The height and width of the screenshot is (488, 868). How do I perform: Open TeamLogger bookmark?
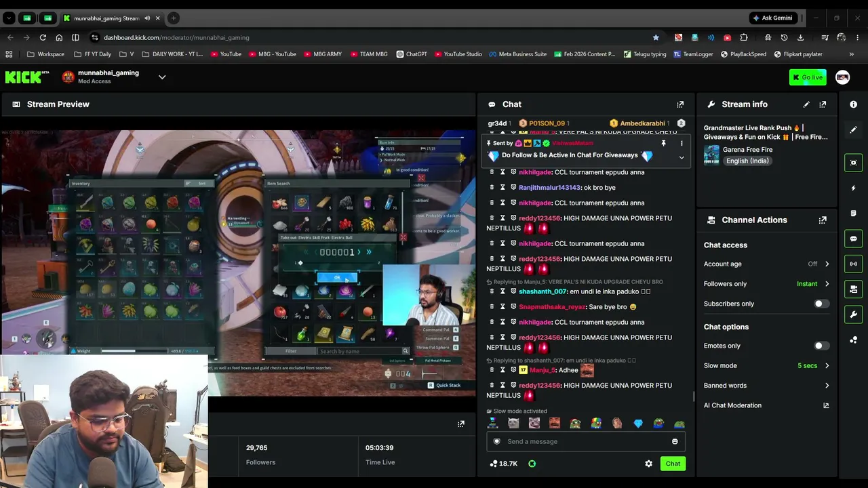click(x=693, y=54)
